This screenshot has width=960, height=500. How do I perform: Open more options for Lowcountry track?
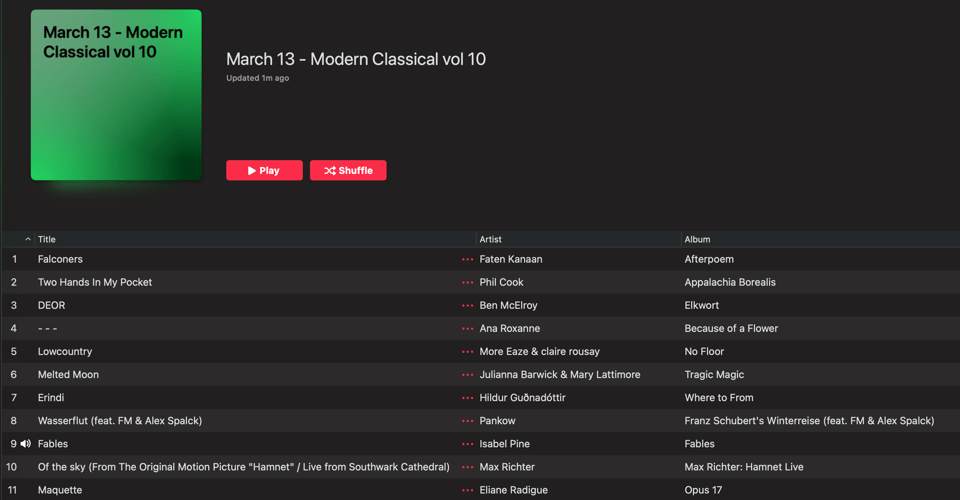(467, 352)
